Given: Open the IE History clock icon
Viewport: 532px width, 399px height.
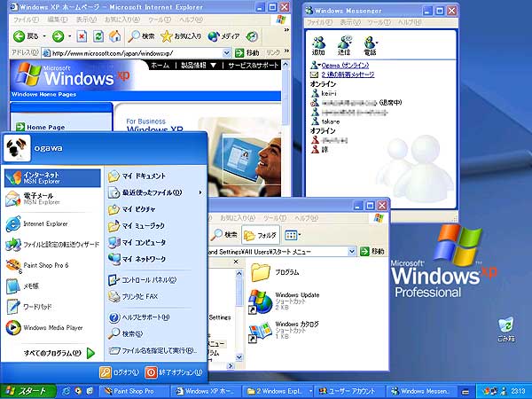Looking at the screenshot, I should (252, 36).
